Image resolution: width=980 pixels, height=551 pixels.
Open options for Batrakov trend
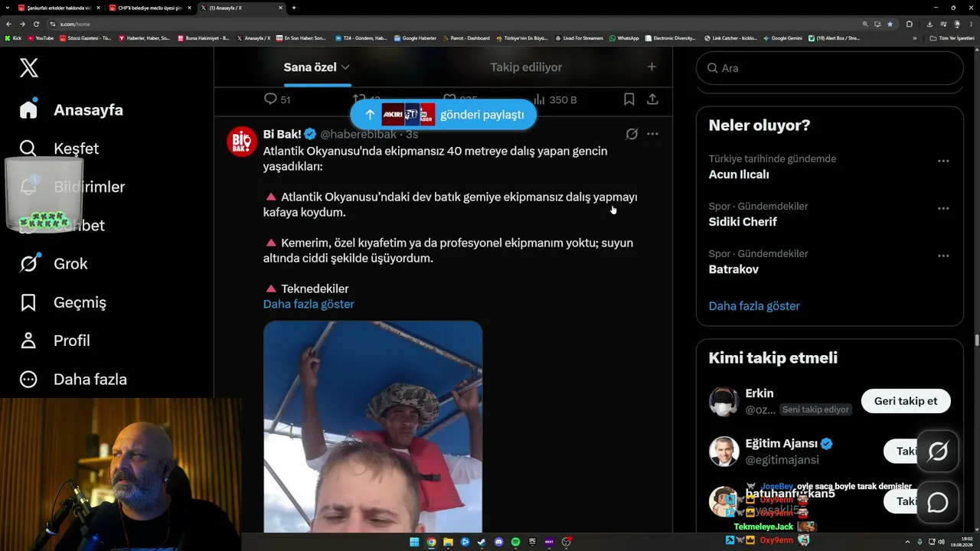pos(943,256)
